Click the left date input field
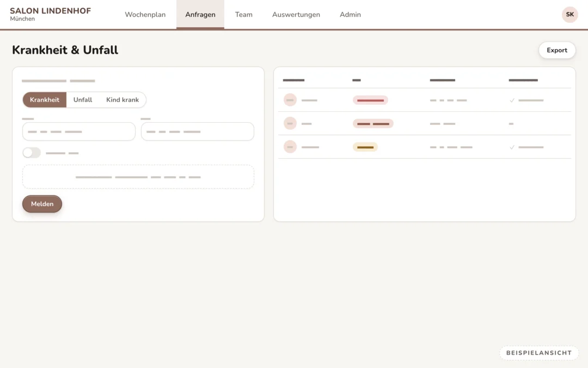Screen dimensions: 588x368 [79, 131]
